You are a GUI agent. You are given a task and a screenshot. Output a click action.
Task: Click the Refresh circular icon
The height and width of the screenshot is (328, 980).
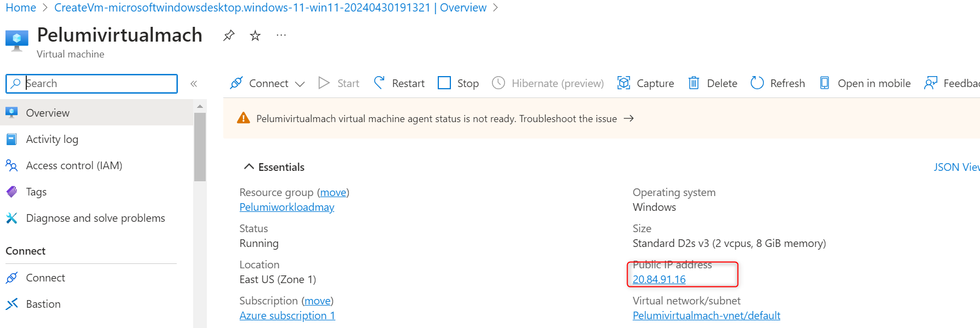(x=757, y=83)
